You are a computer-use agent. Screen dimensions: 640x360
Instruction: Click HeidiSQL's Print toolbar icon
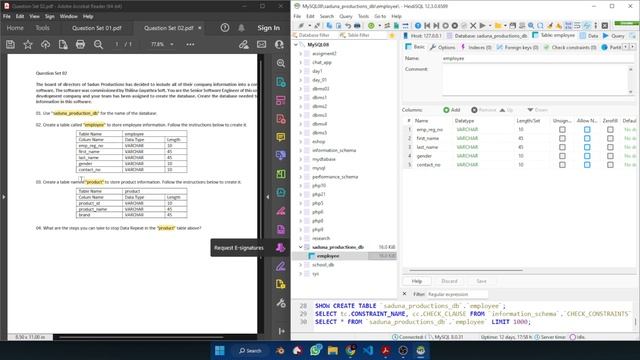357,25
